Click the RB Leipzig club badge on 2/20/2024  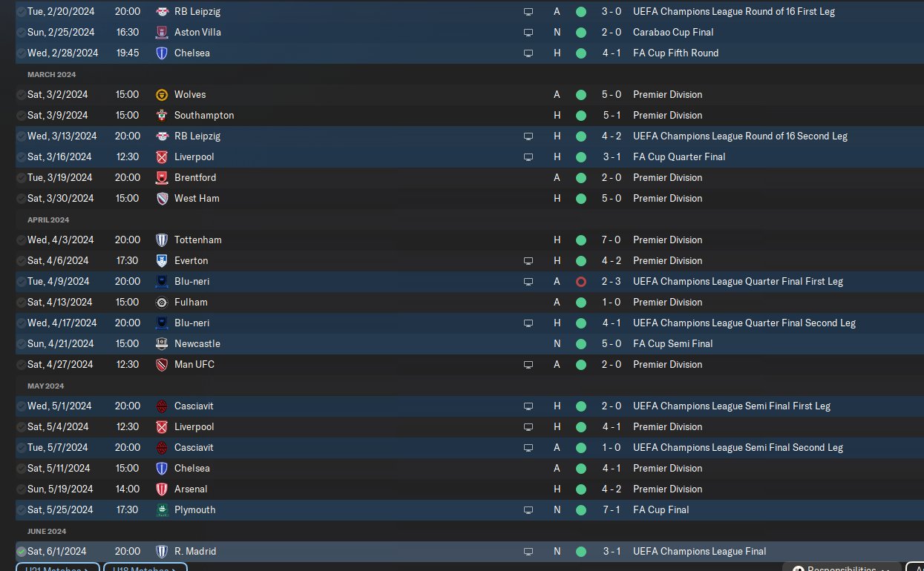tap(162, 12)
